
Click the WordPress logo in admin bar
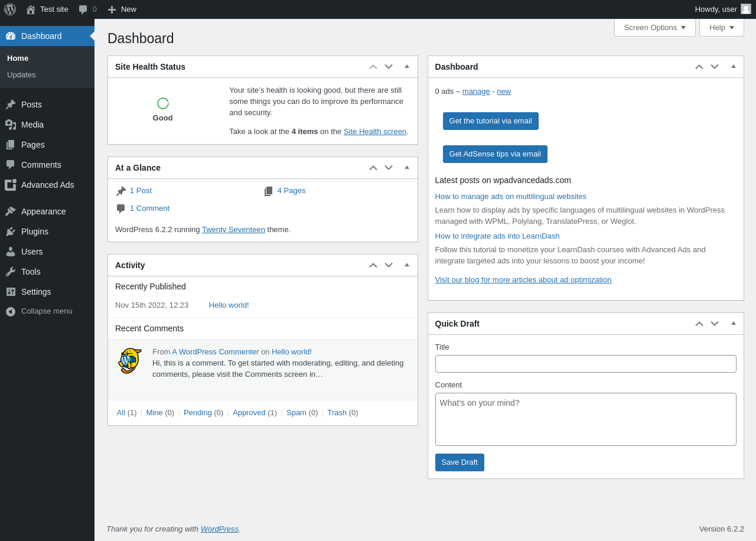10,9
